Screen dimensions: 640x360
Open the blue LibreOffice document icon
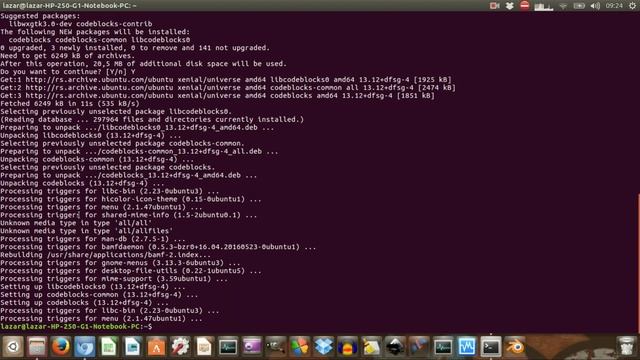pyautogui.click(x=133, y=347)
